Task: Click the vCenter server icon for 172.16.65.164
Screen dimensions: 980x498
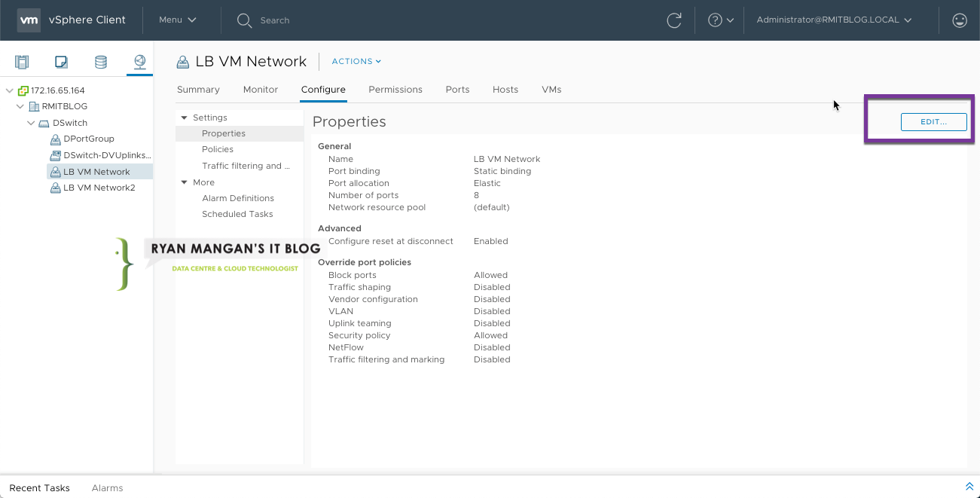Action: click(x=23, y=90)
